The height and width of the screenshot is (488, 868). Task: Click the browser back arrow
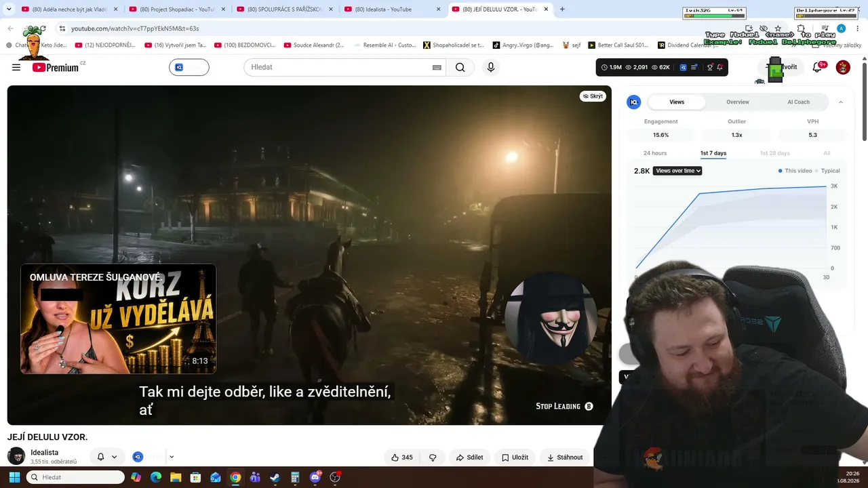pyautogui.click(x=10, y=28)
